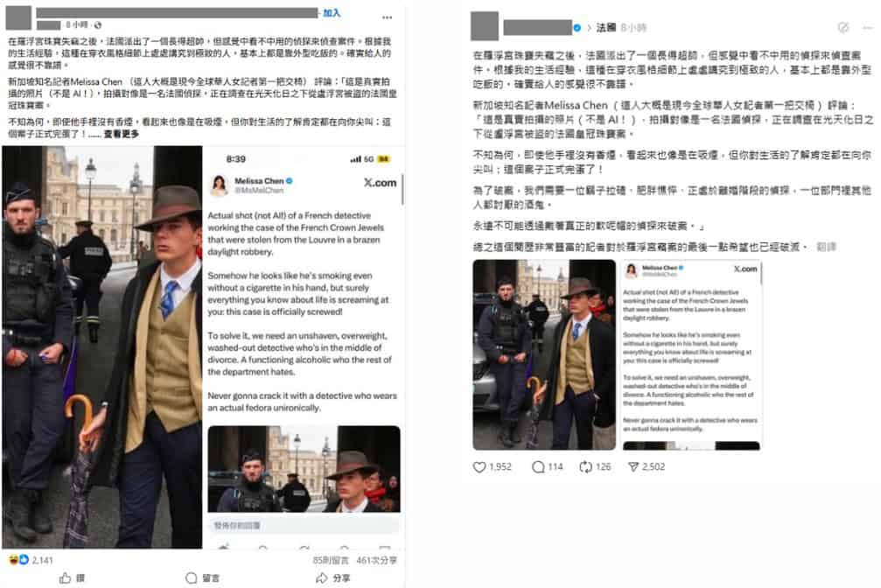Viewport: 881px width, 588px height.
Task: View the 461次分享 shares count
Action: pyautogui.click(x=376, y=561)
